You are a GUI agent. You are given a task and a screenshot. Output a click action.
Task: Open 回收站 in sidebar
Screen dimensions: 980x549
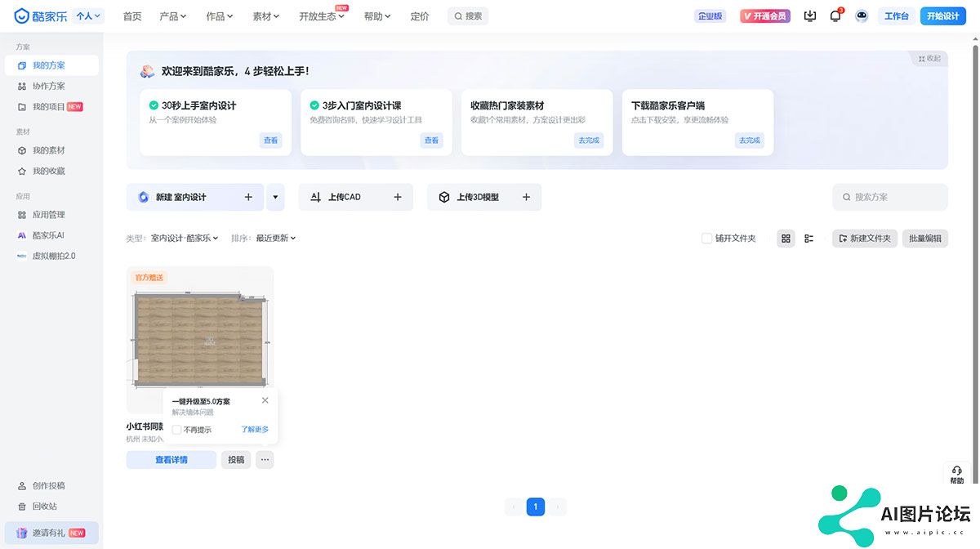51,507
